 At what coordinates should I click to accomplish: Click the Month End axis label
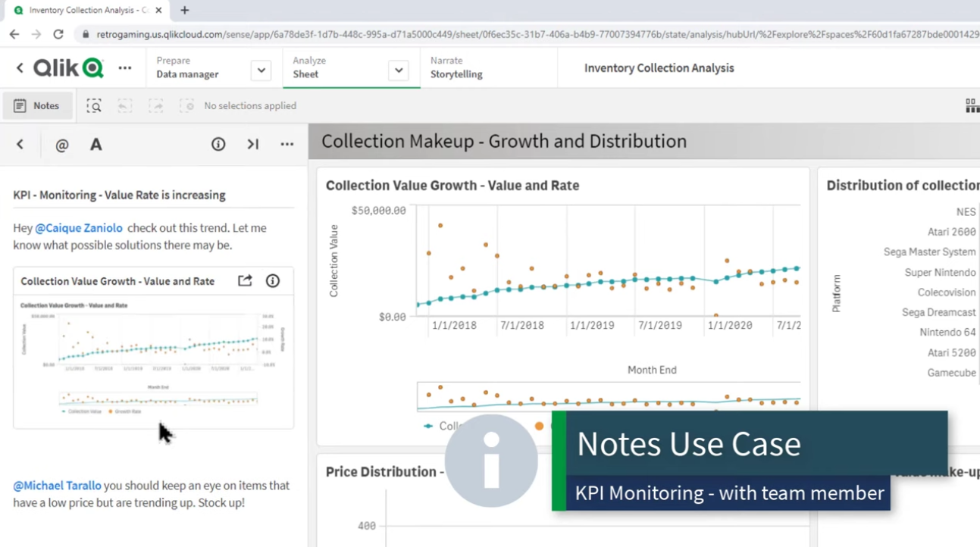coord(652,370)
